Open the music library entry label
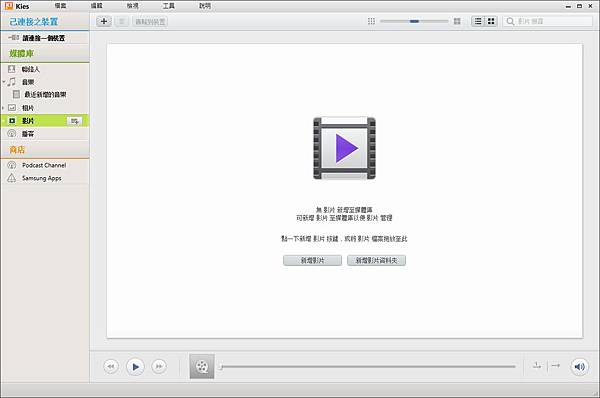Viewport: 600px width, 398px height. [x=28, y=82]
